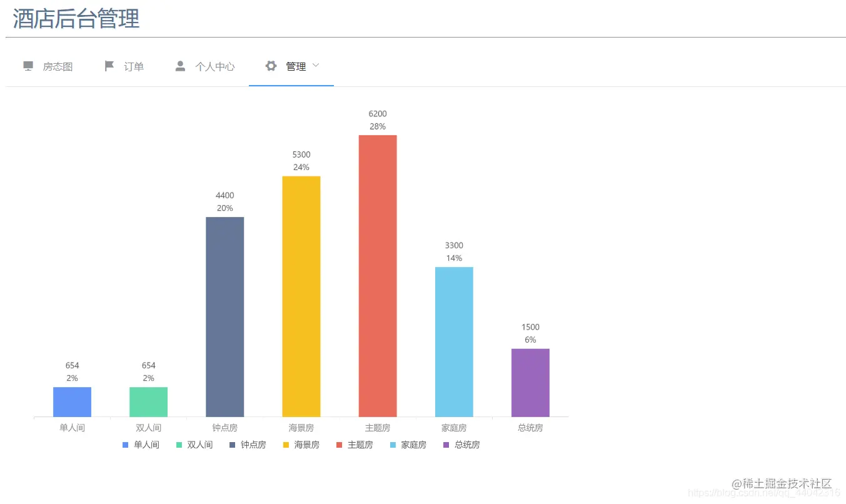Toggle 主题房 legend red swatch
The width and height of the screenshot is (846, 504).
point(340,445)
